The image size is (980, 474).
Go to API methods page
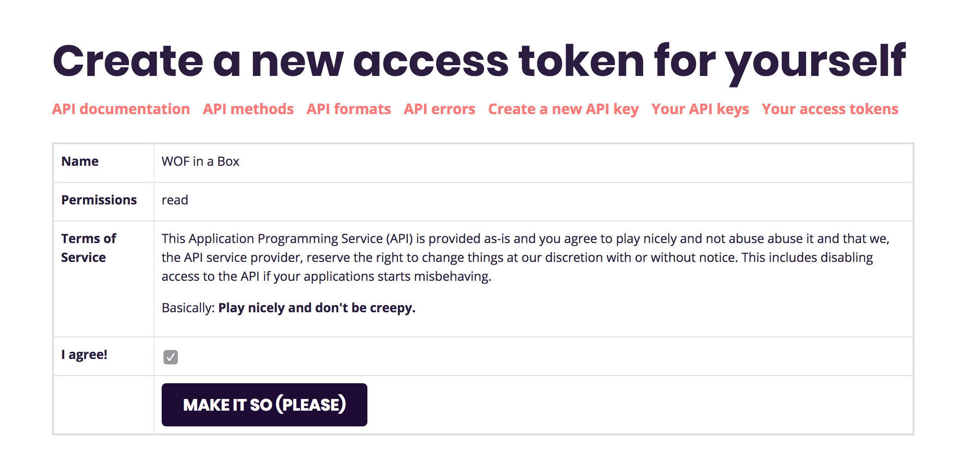[x=248, y=109]
